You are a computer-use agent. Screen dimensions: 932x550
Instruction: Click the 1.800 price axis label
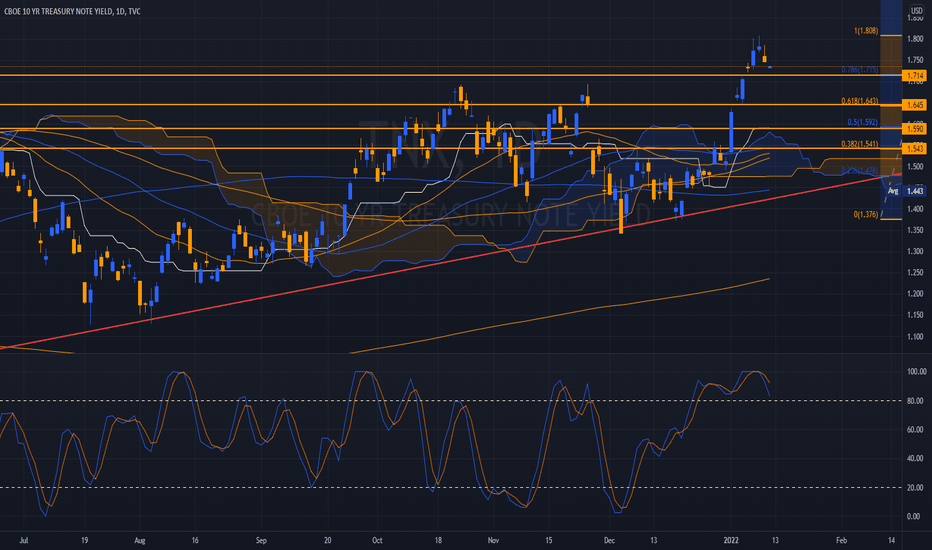pyautogui.click(x=915, y=39)
